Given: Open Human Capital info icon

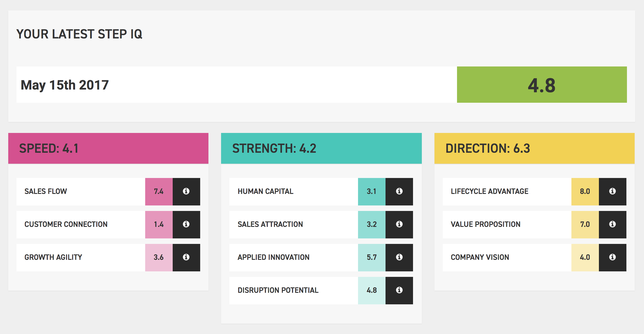Looking at the screenshot, I should coord(399,191).
